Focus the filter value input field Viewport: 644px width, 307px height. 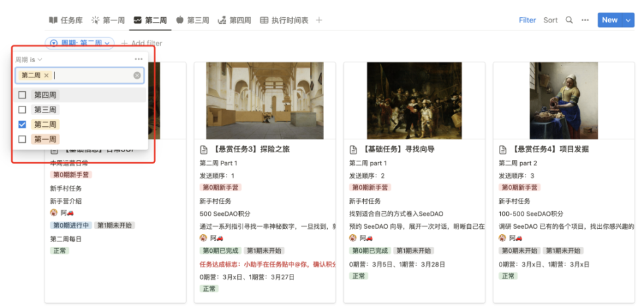tap(80, 75)
